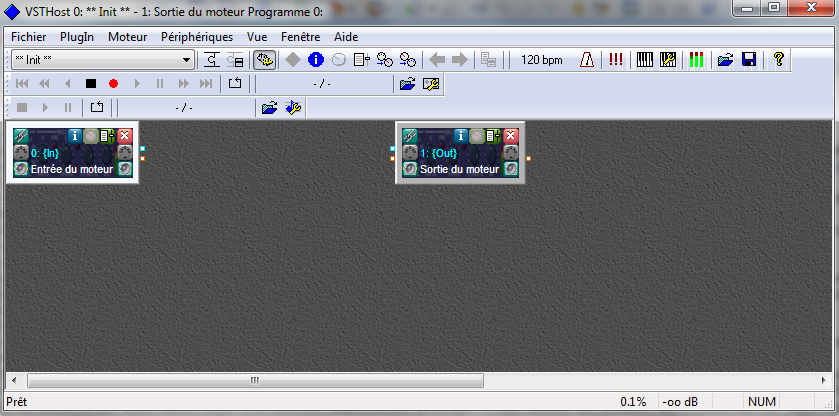Screen dimensions: 839x416
Task: Click the 120 bpm tempo field
Action: tap(541, 60)
